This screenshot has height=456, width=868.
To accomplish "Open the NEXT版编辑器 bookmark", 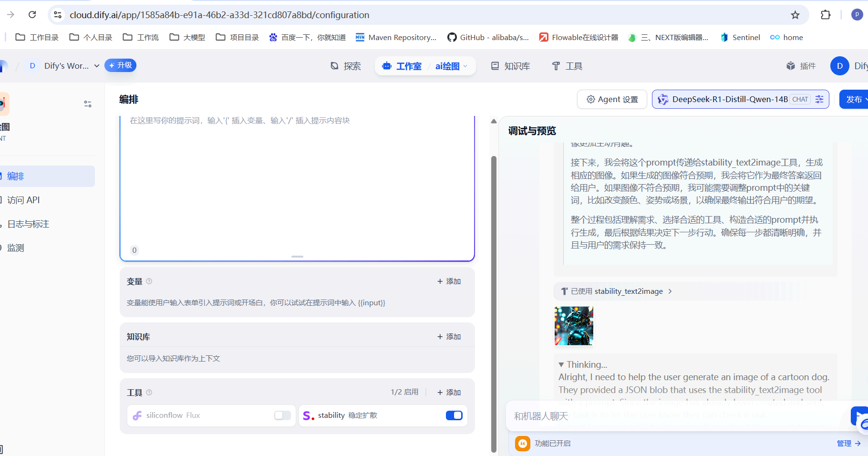I will [x=668, y=37].
